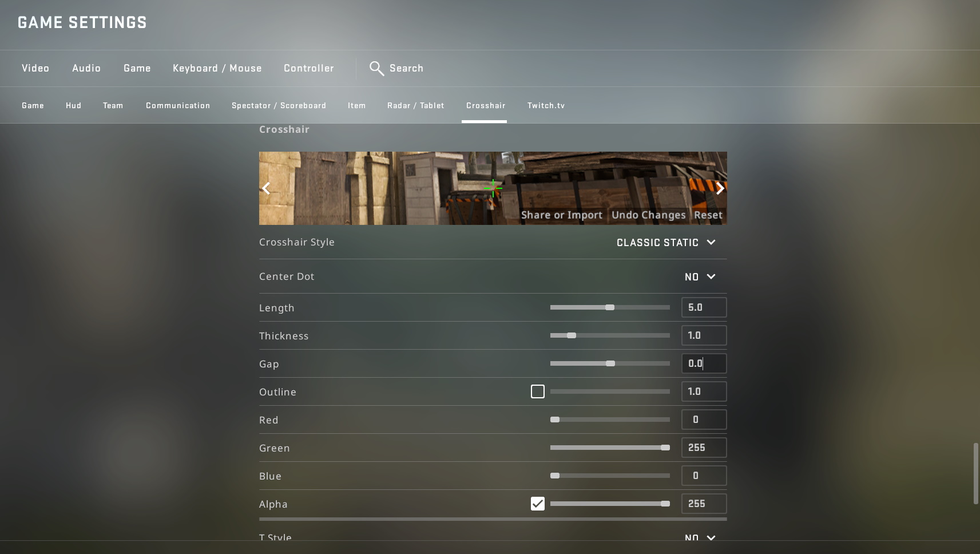Open Keyboard / Mouse settings
This screenshot has height=554, width=980.
[x=217, y=68]
